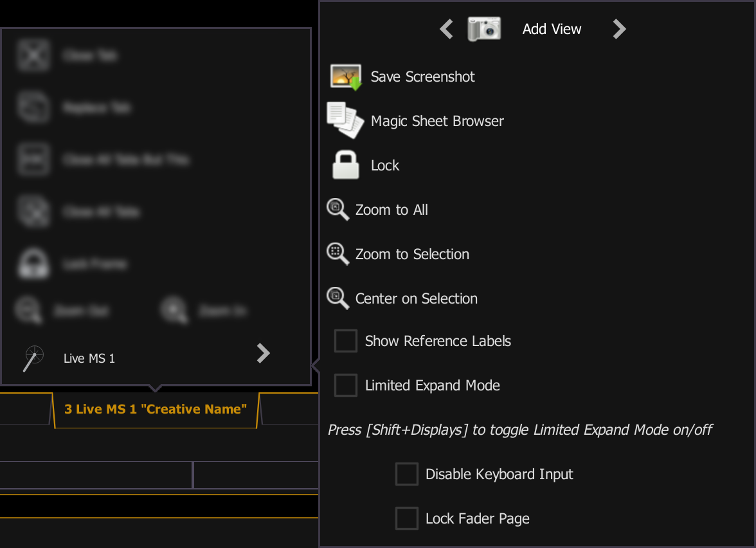Screen dimensions: 756x548
Task: Toggle the Limited Expand Mode checkbox
Action: pyautogui.click(x=346, y=385)
